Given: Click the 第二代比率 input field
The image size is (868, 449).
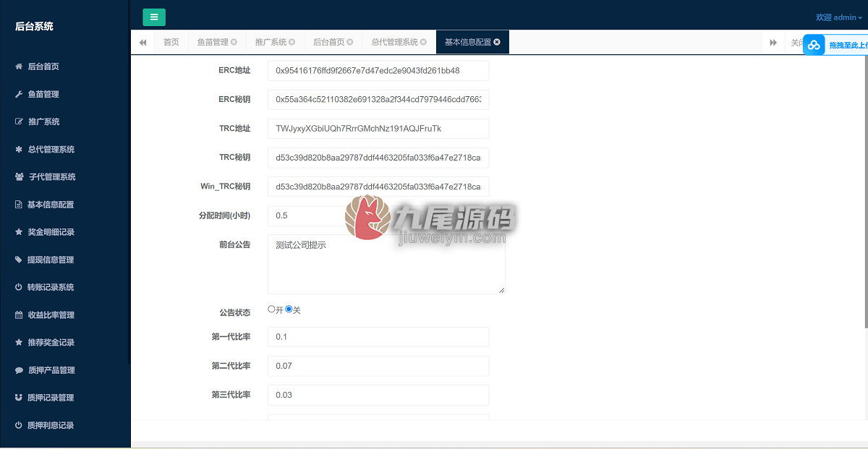Looking at the screenshot, I should pos(378,366).
